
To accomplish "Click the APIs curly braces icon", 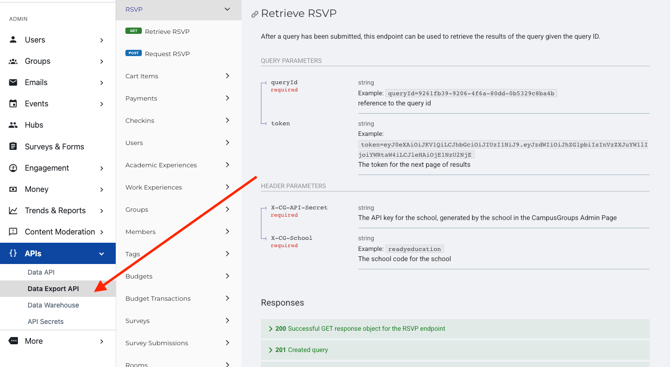I will coord(13,253).
